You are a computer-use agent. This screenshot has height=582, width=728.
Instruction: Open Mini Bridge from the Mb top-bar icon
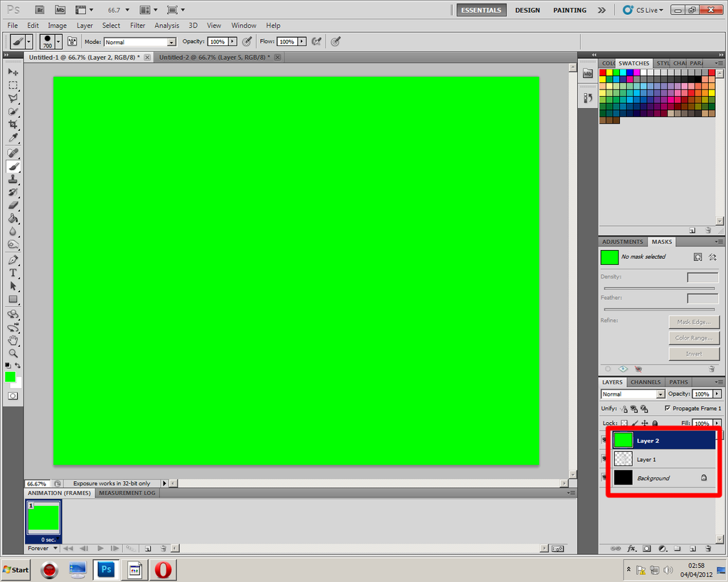coord(60,10)
